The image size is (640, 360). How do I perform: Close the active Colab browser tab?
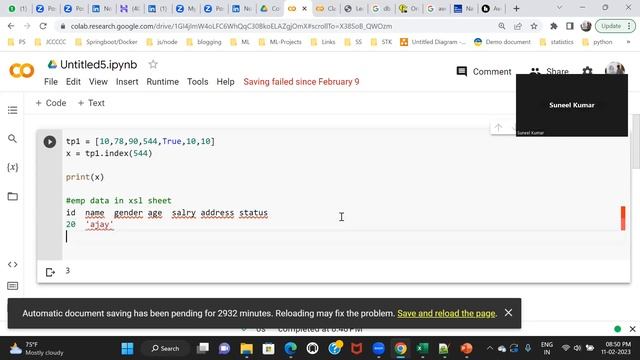(304, 9)
